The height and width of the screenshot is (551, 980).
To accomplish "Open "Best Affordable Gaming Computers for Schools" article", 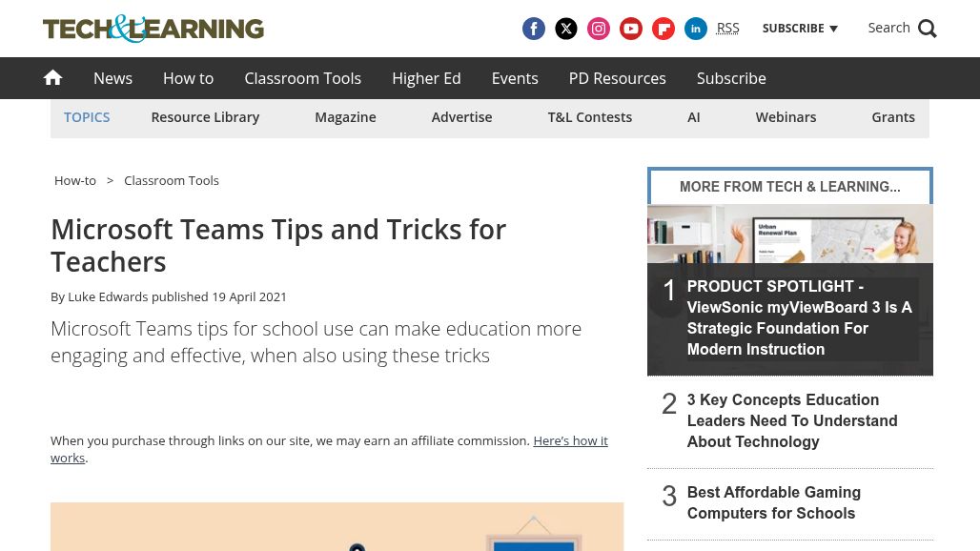I will [x=774, y=502].
